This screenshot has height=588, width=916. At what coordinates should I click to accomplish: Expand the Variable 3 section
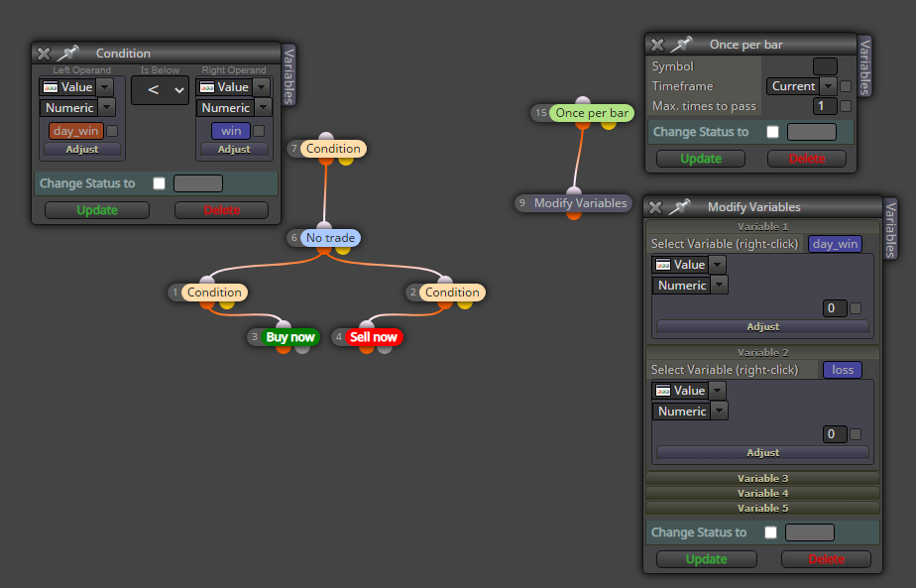pyautogui.click(x=762, y=478)
